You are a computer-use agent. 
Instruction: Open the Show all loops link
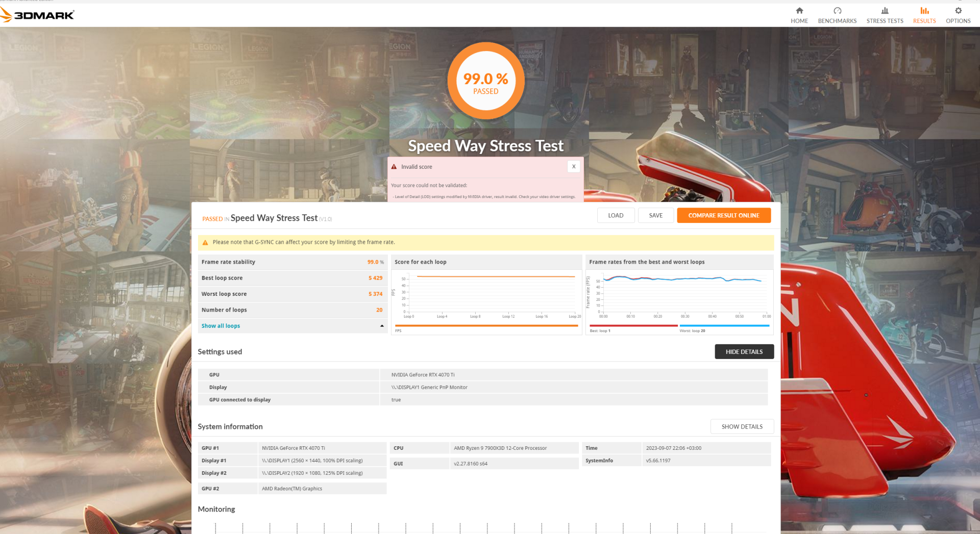pos(220,326)
